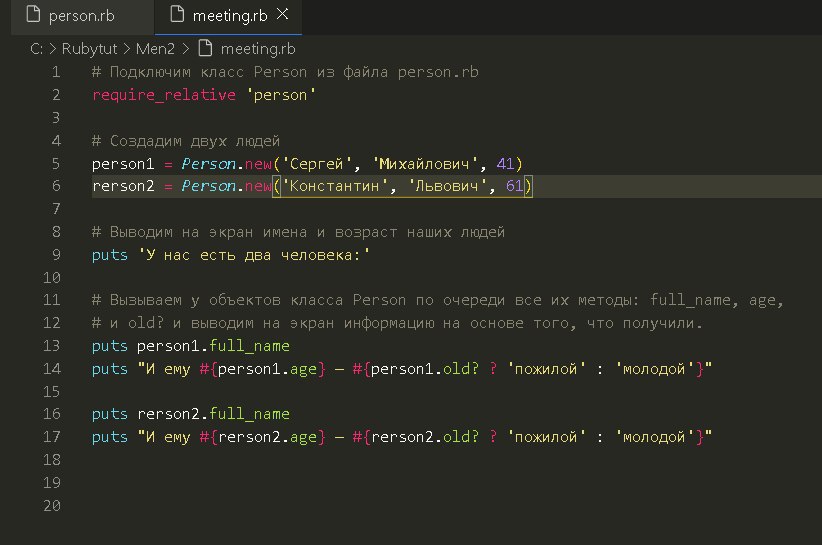Click the rerson2 variable on line 6

[123, 186]
